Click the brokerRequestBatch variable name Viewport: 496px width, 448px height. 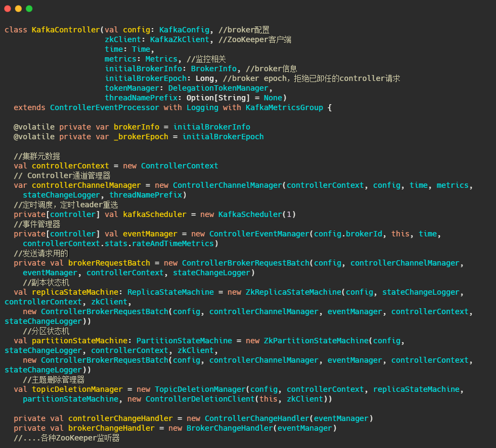109,263
